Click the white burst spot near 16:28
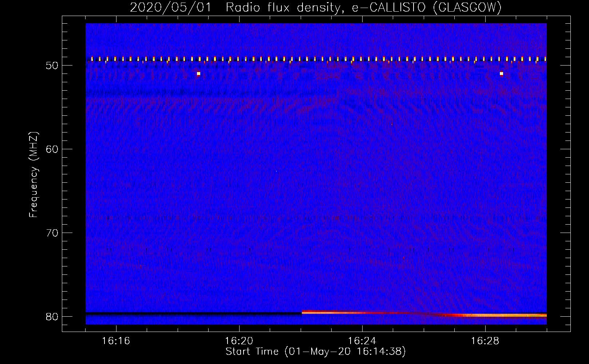The width and height of the screenshot is (589, 364). (501, 74)
